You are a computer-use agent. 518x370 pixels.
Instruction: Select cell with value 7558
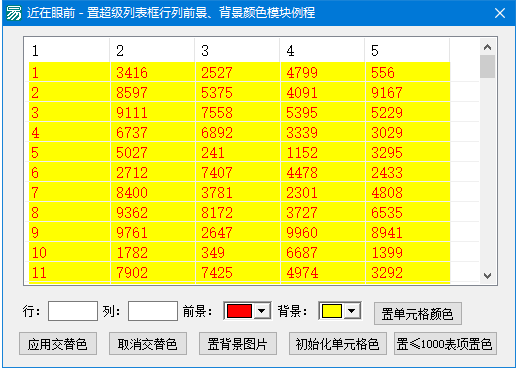(x=237, y=112)
